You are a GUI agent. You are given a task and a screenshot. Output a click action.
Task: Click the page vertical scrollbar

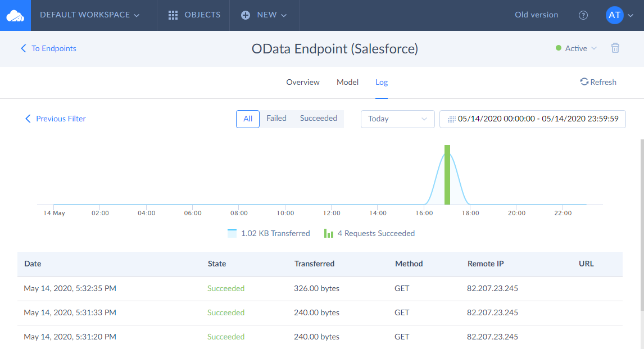642,225
